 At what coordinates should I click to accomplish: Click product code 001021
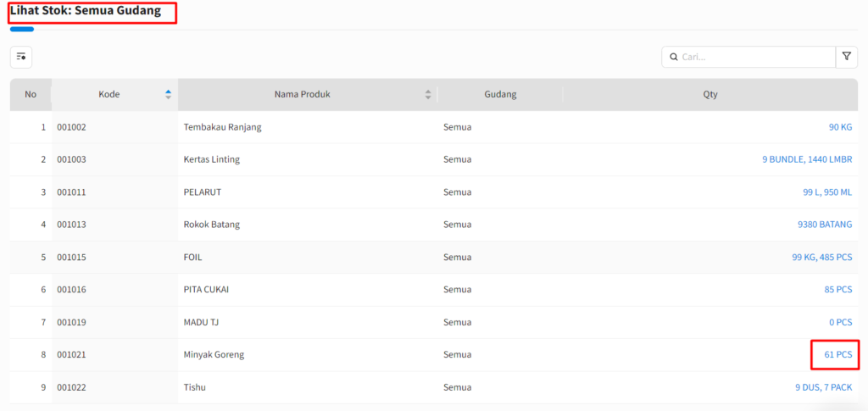[x=71, y=355]
